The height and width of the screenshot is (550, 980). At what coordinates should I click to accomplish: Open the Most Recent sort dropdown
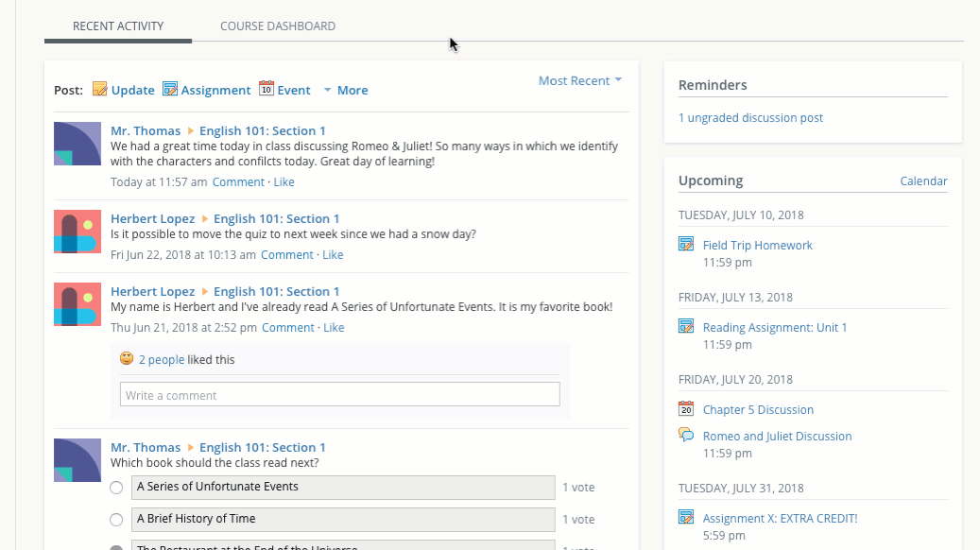[x=579, y=81]
